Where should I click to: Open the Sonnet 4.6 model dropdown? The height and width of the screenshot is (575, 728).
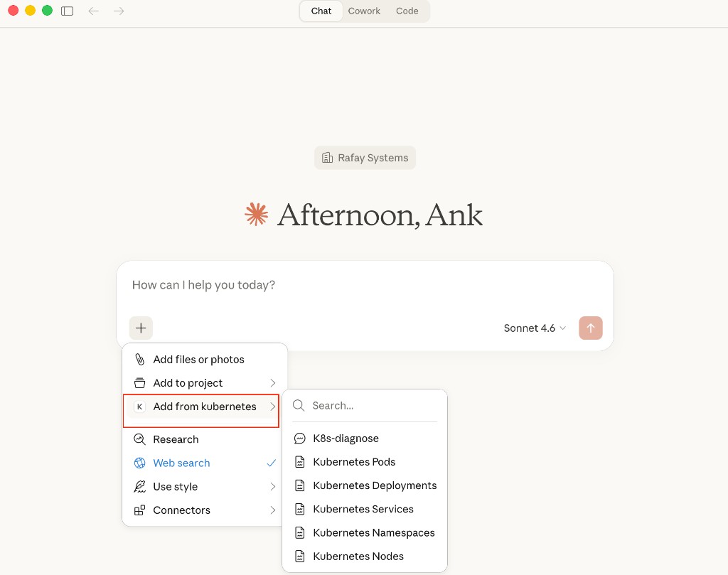point(535,328)
